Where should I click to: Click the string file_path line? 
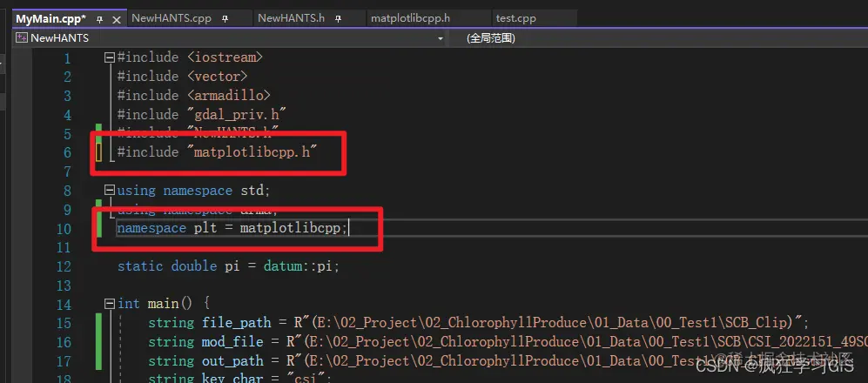tap(478, 323)
